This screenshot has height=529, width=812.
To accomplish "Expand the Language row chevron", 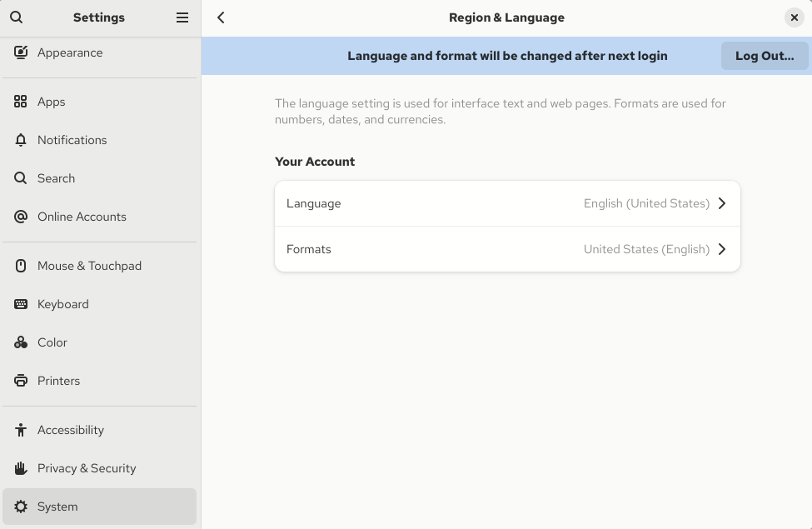I will [x=722, y=203].
